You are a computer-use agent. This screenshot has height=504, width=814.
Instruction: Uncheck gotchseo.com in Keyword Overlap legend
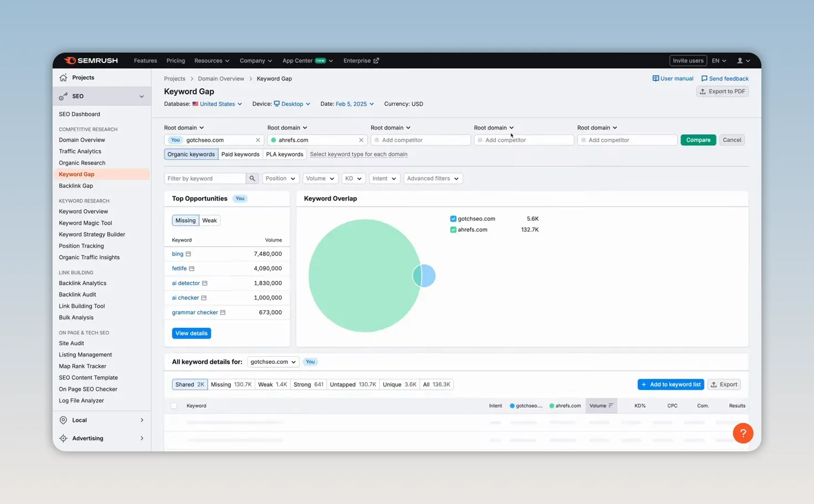[x=454, y=219]
